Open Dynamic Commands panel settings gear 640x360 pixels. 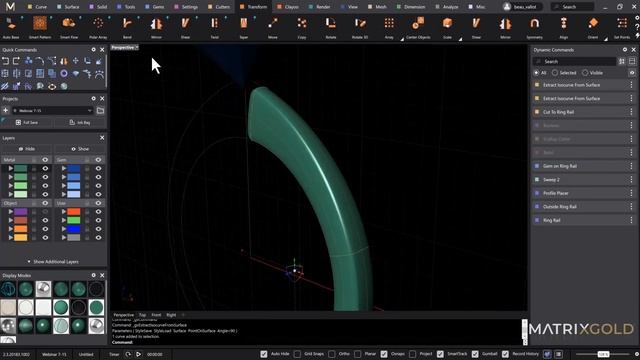tap(624, 49)
